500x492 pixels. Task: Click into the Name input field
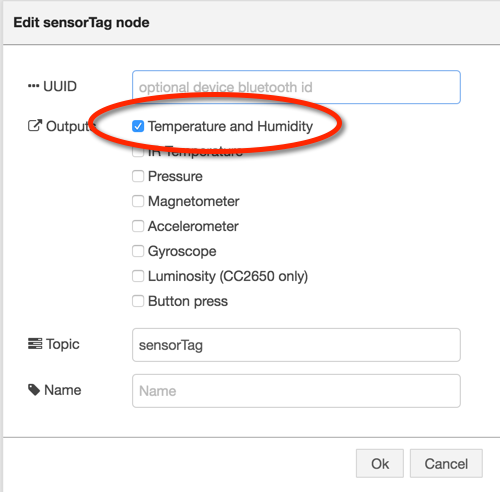tap(296, 391)
